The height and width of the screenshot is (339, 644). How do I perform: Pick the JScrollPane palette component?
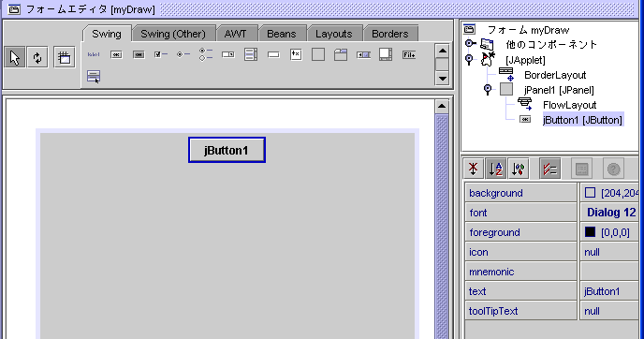(386, 54)
